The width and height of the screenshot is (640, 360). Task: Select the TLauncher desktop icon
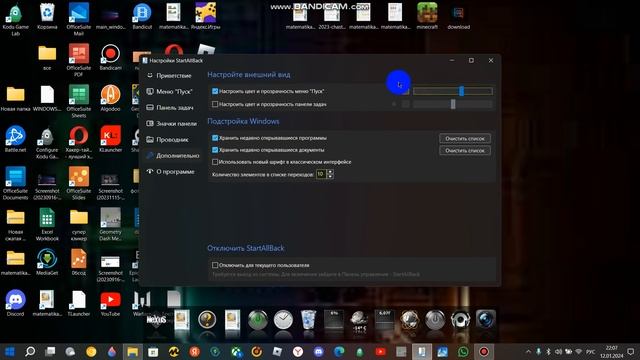[79, 303]
